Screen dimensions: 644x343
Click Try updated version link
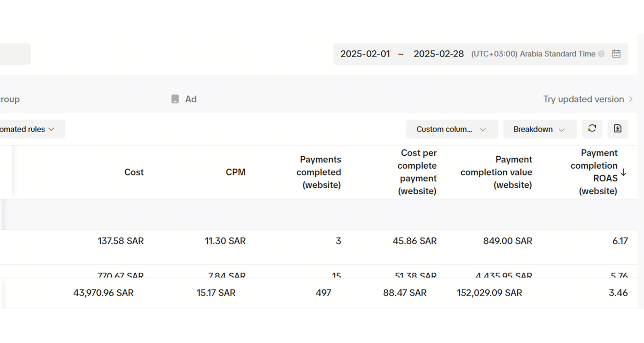(583, 99)
